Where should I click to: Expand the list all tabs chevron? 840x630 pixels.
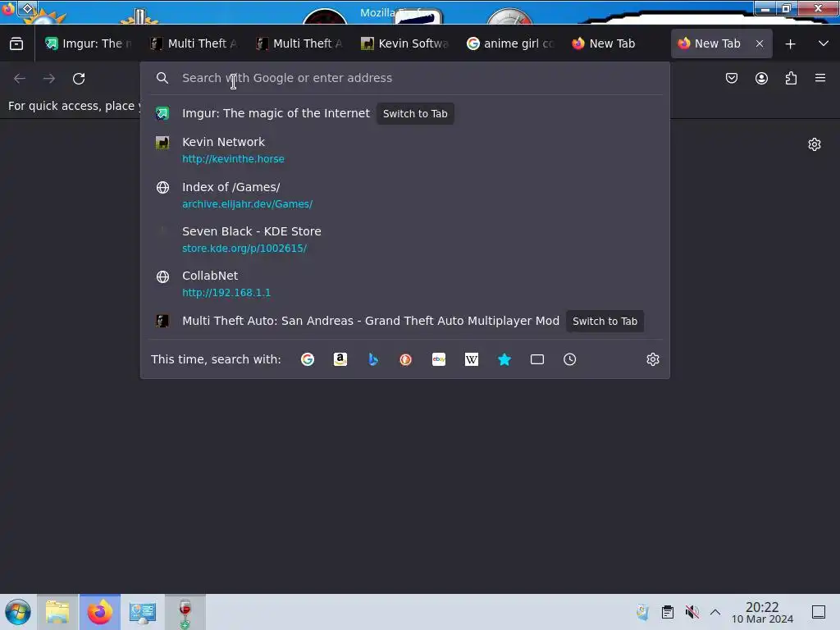[824, 44]
